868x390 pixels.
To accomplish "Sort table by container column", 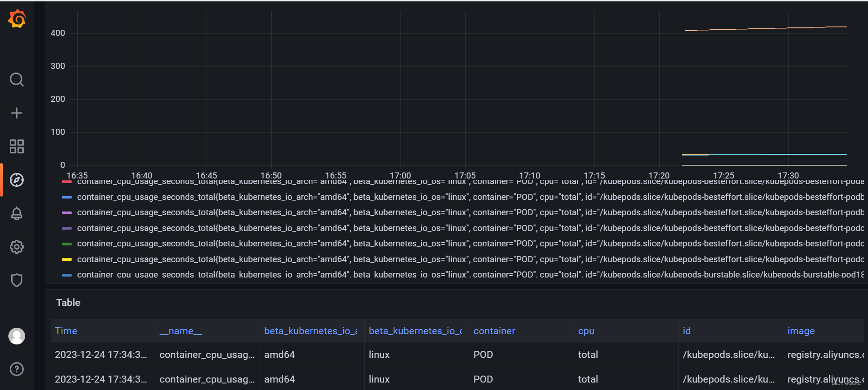I will (x=494, y=331).
